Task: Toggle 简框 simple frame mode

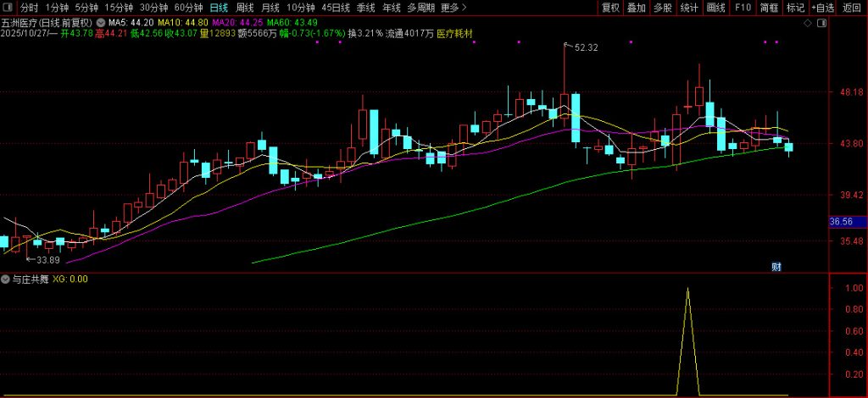Action: [x=769, y=8]
